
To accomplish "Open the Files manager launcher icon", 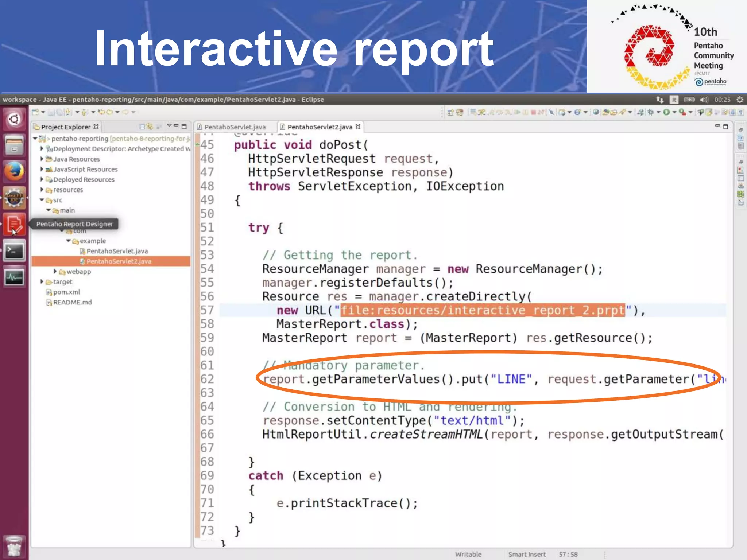I will tap(14, 145).
